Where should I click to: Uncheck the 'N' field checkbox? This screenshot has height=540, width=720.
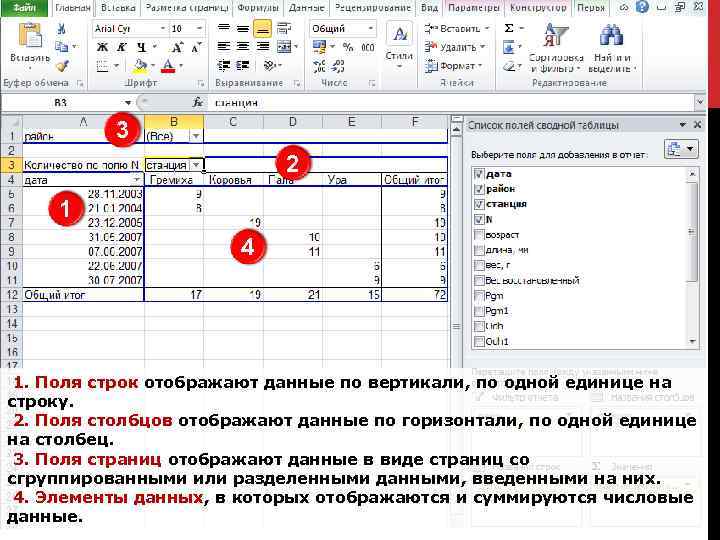479,219
